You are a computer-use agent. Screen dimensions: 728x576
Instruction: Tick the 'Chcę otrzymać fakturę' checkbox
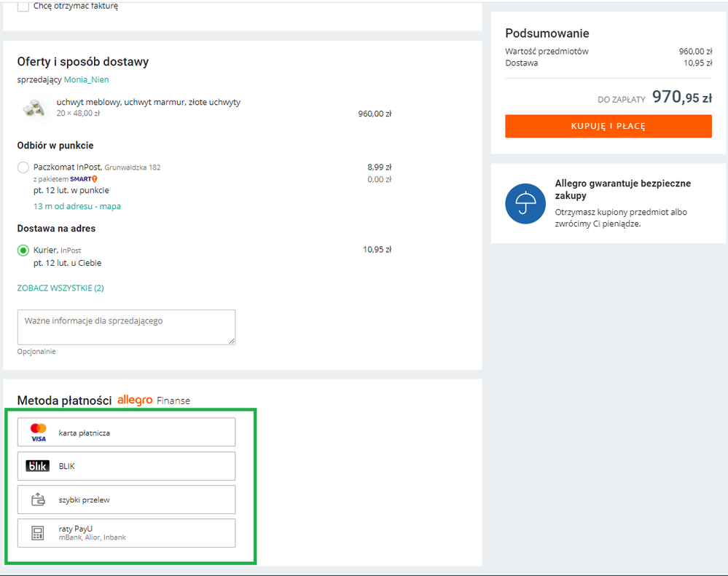[23, 6]
